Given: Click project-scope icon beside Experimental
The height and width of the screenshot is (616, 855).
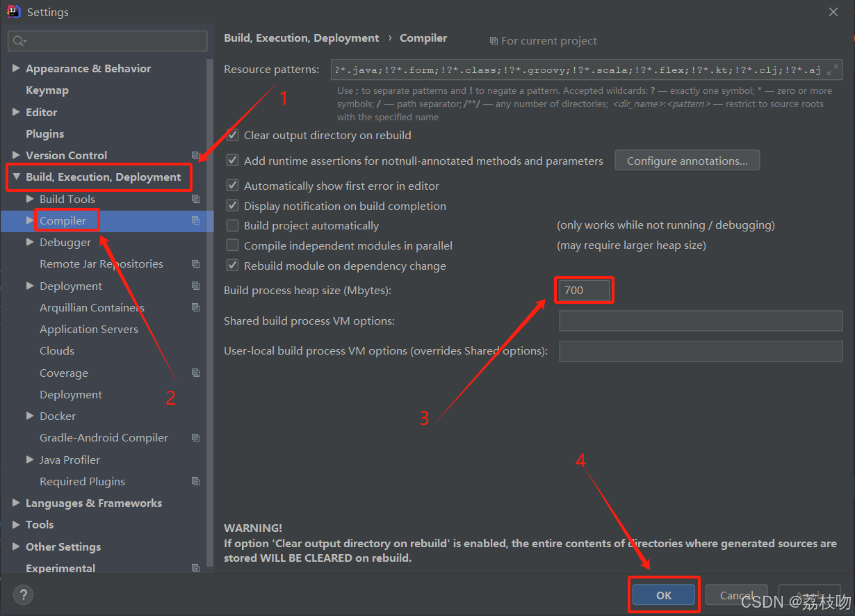Looking at the screenshot, I should pyautogui.click(x=195, y=568).
